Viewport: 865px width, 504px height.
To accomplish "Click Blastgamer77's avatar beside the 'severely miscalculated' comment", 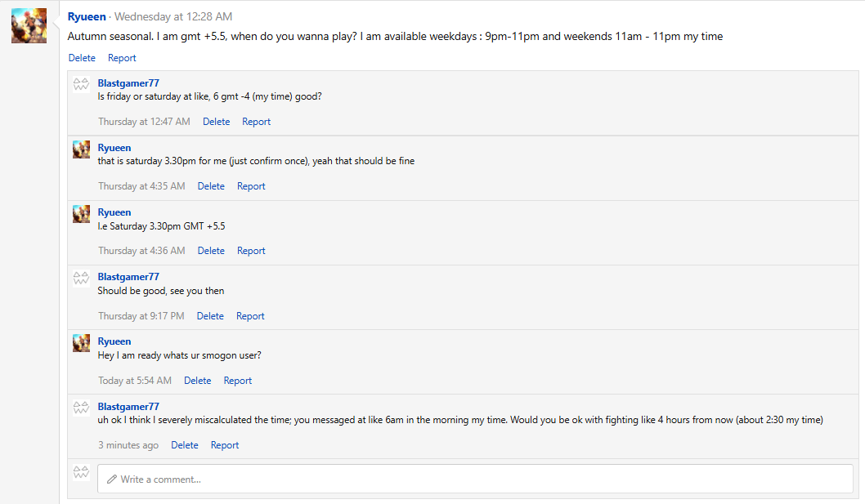I will click(x=81, y=407).
